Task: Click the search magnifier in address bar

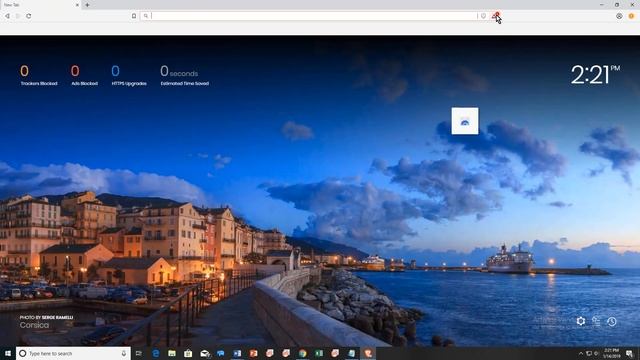Action: tap(146, 16)
